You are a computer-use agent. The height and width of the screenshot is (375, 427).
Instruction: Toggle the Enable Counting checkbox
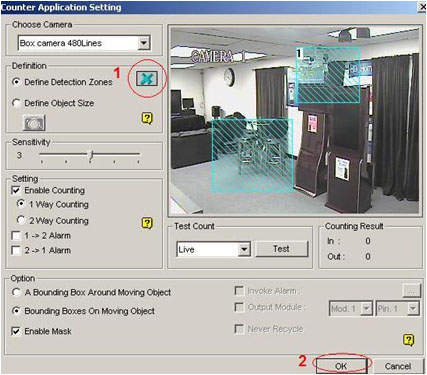tap(16, 190)
